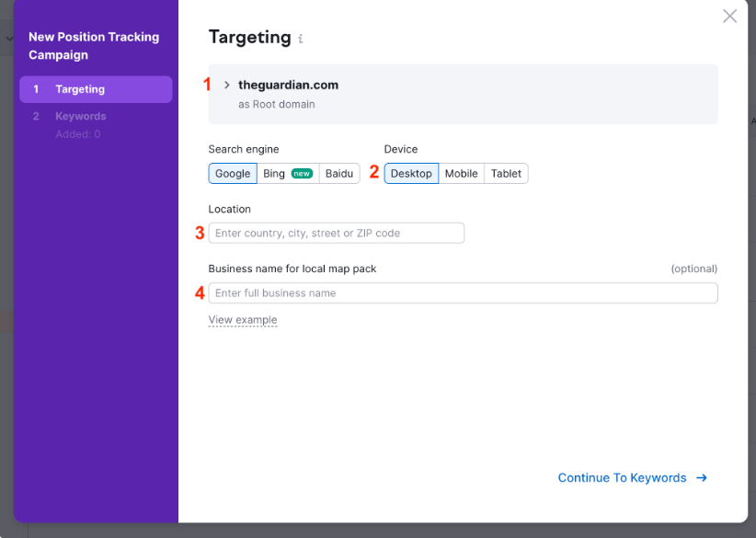Close the Position Tracking dialog
Viewport: 756px width, 538px height.
tap(729, 16)
